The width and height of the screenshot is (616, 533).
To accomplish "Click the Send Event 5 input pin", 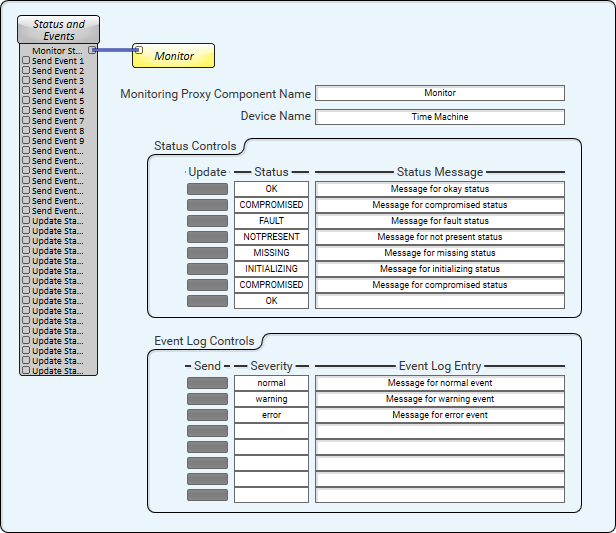I will pyautogui.click(x=26, y=100).
